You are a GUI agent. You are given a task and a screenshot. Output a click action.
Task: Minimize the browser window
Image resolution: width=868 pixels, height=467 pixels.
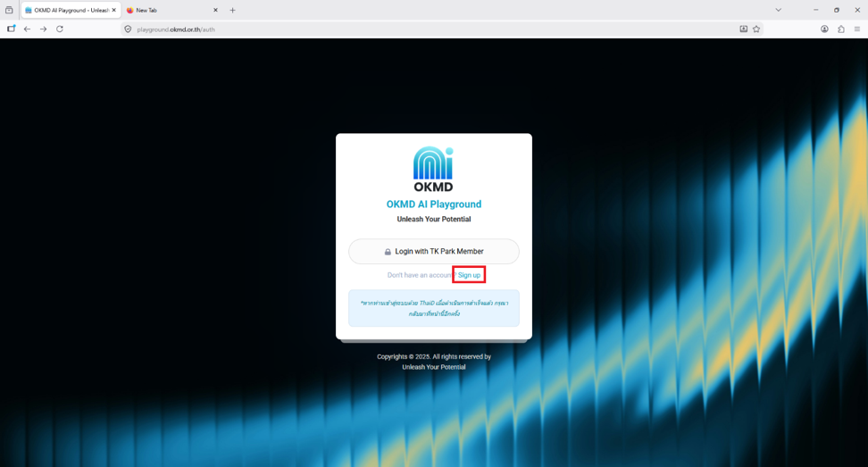pyautogui.click(x=815, y=10)
